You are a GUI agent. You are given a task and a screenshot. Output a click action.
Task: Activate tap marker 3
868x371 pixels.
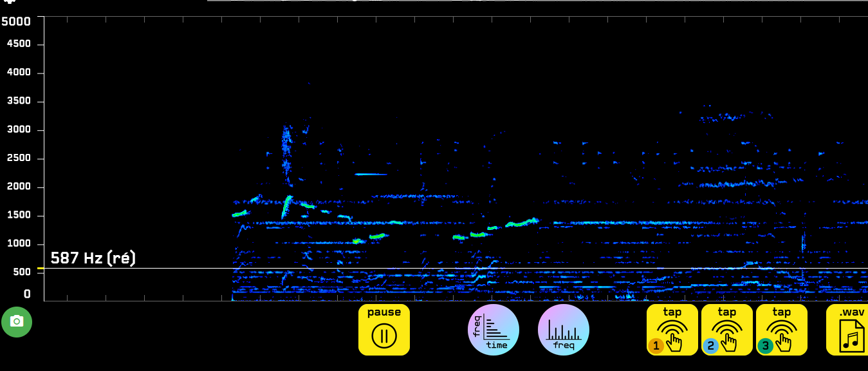(x=781, y=330)
